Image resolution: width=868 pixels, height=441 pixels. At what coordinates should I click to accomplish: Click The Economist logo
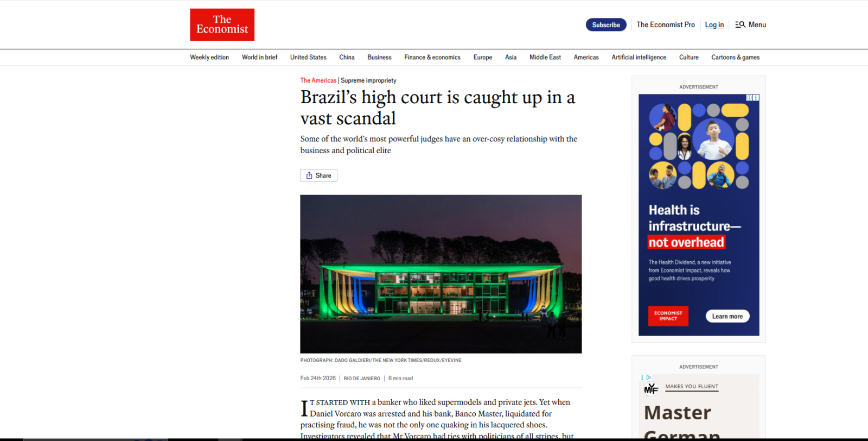point(222,24)
